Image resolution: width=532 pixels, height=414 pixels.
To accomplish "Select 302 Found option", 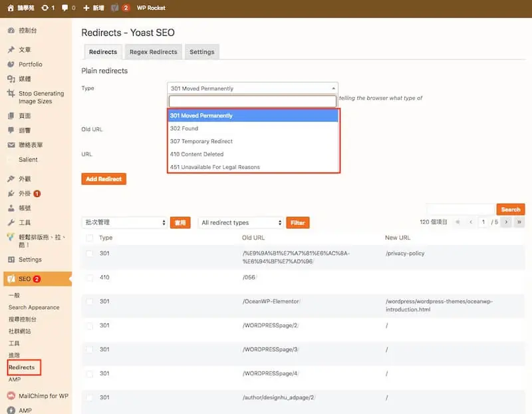I will (253, 128).
